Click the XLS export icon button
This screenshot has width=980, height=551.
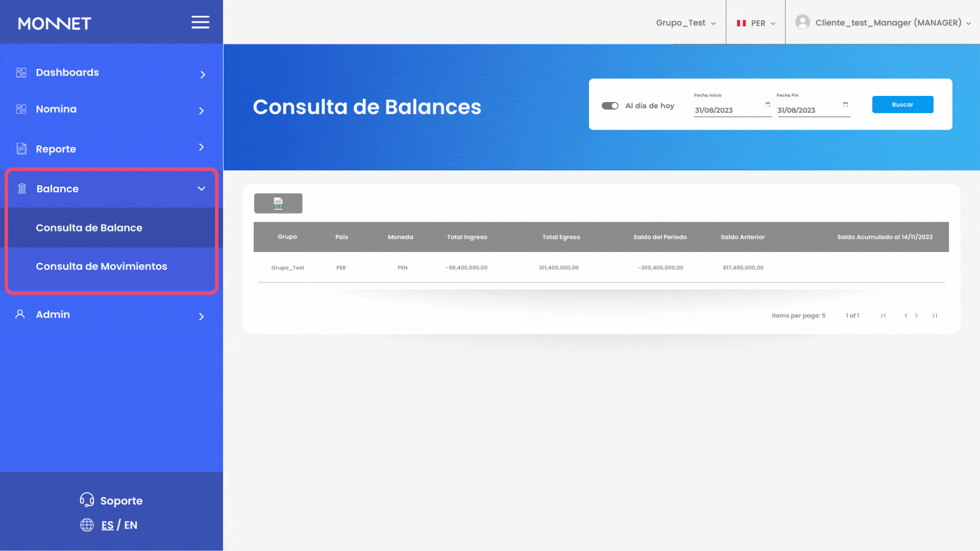278,203
